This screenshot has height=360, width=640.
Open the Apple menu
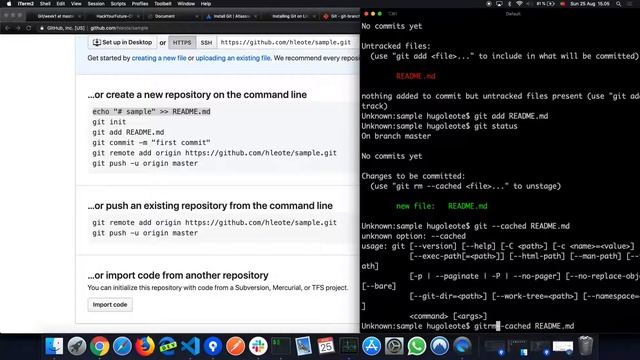click(8, 4)
